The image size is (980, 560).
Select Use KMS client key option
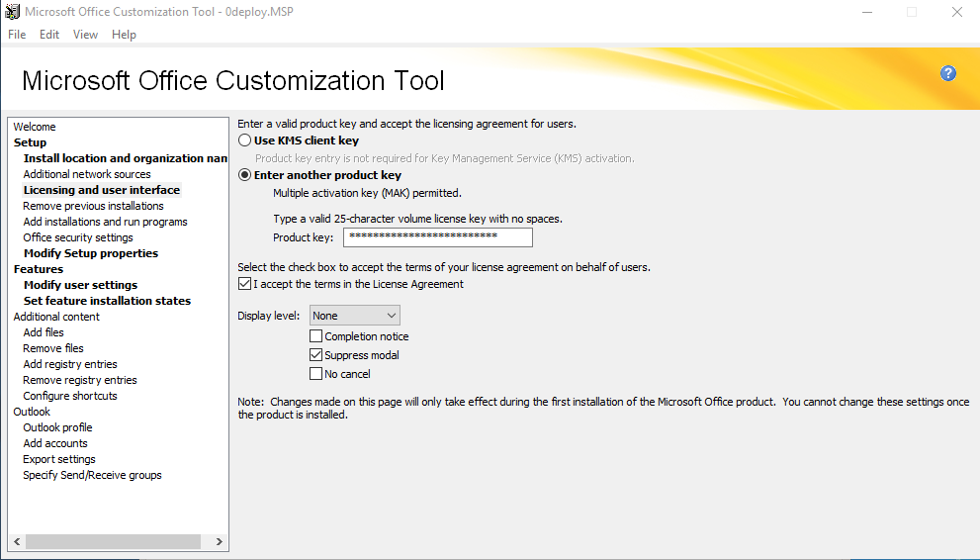[245, 140]
